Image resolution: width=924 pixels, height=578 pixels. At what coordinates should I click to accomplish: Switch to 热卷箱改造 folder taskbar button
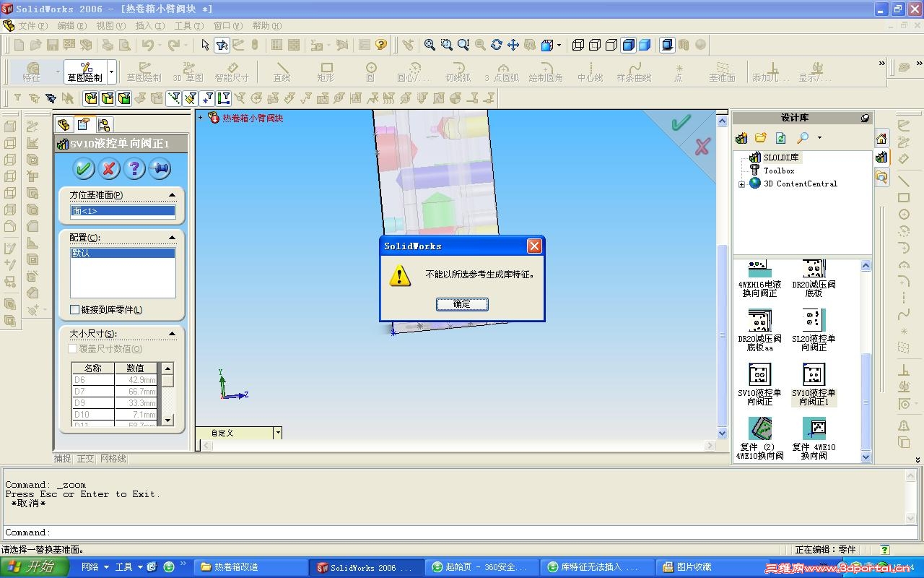tap(249, 567)
